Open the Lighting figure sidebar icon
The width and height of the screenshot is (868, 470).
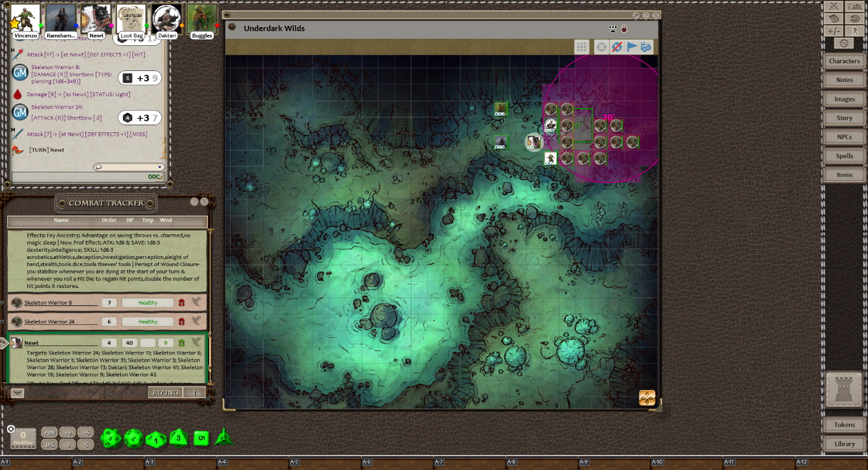[x=854, y=31]
